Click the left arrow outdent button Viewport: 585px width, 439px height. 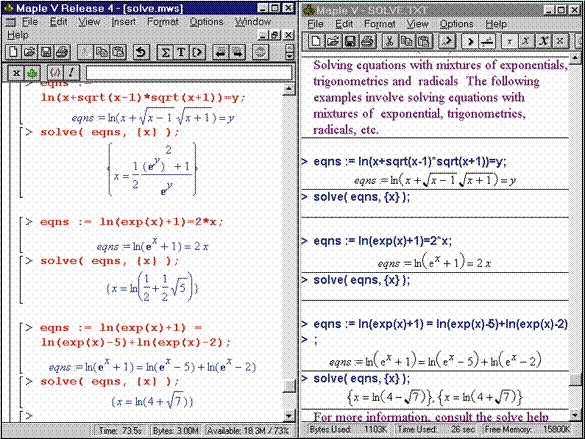click(x=220, y=52)
